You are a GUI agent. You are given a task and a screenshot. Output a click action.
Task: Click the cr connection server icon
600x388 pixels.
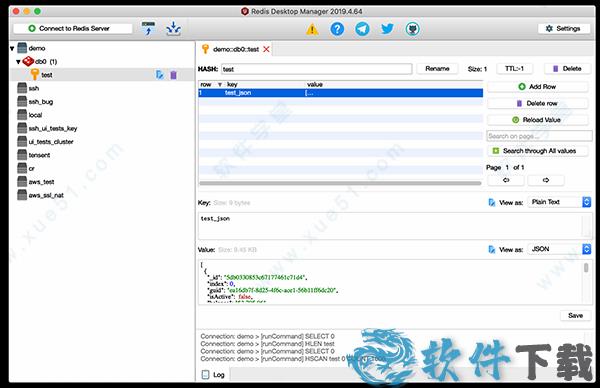22,168
